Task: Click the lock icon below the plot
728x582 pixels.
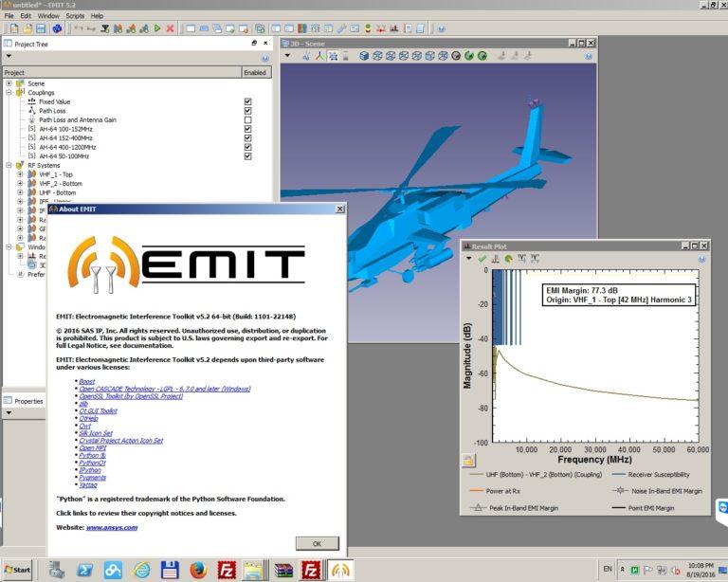Action: point(468,461)
